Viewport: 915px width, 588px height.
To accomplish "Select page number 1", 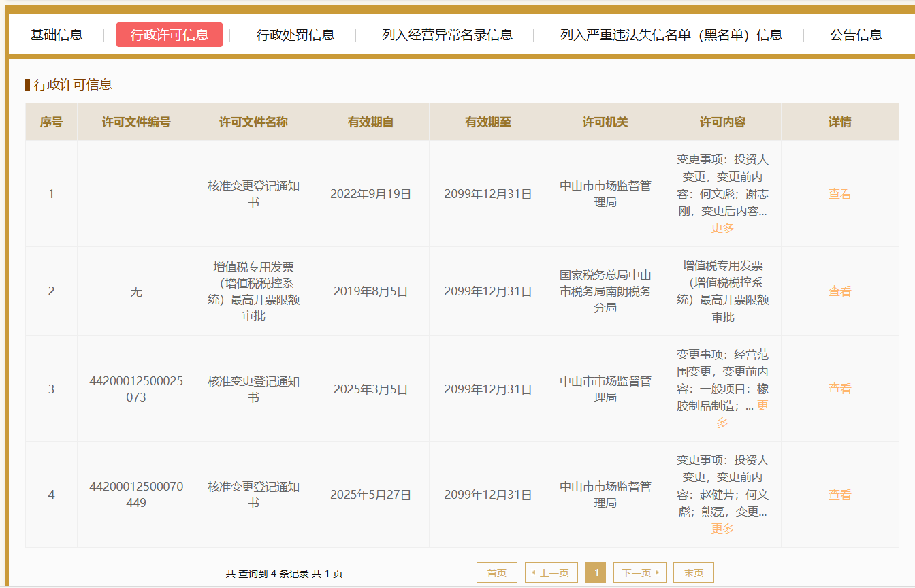I will (596, 573).
